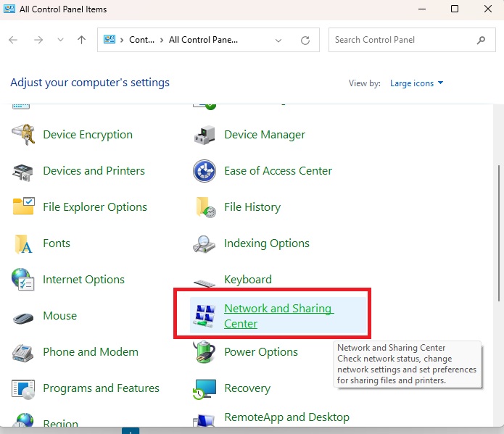504x434 pixels.
Task: Open Network and Sharing Center link
Action: pos(278,316)
